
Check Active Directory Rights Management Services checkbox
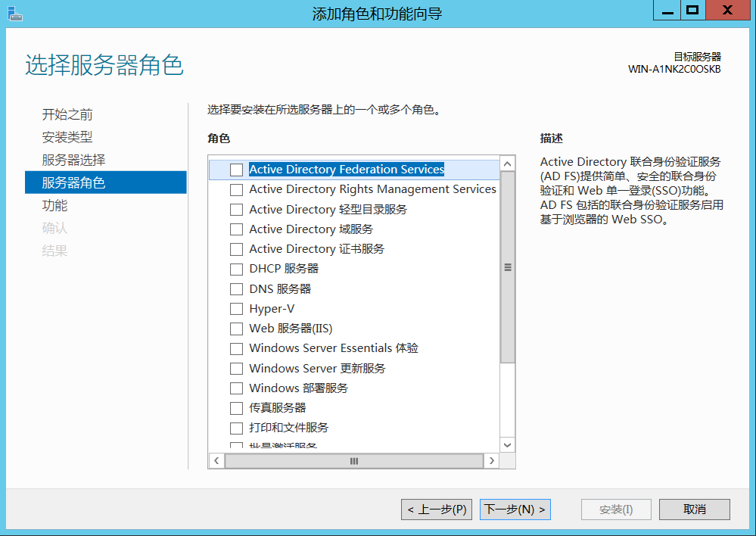[236, 189]
